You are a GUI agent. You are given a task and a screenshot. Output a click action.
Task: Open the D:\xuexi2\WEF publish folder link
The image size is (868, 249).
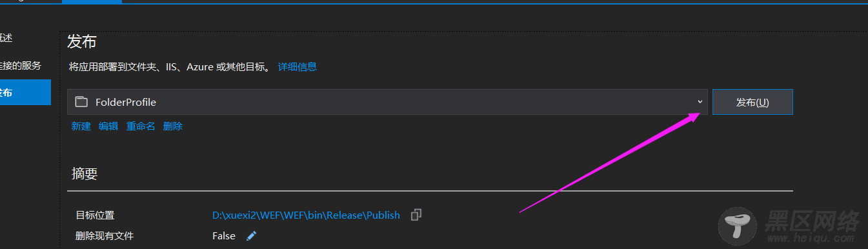tap(306, 215)
